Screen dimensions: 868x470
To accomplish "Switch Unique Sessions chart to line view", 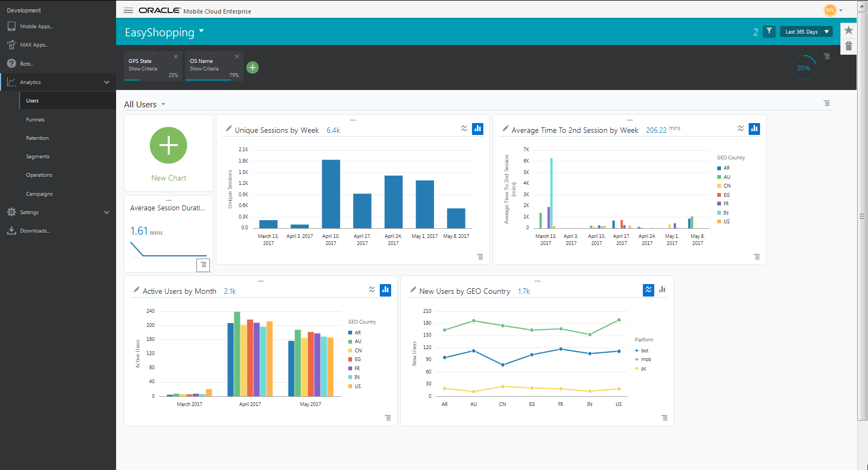I will coord(464,128).
